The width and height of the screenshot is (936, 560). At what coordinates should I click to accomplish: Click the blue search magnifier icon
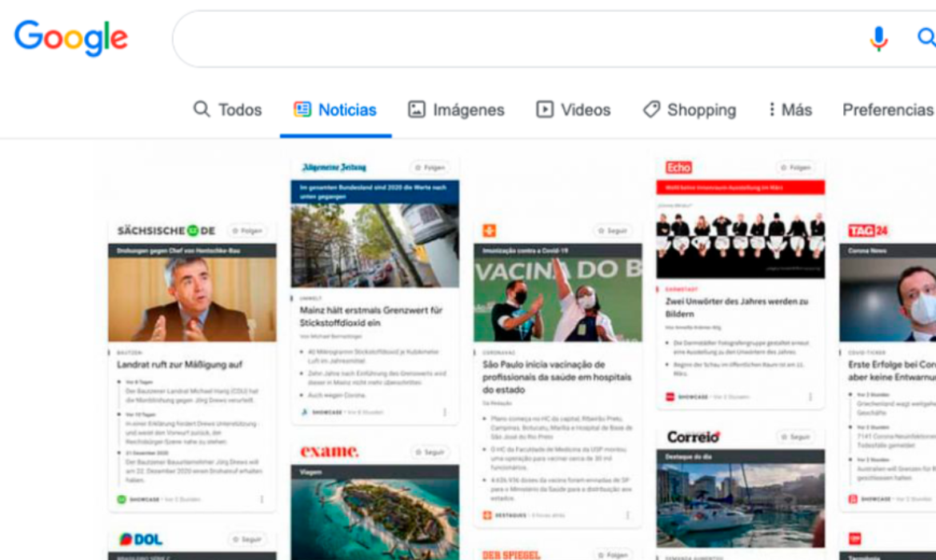[x=926, y=38]
